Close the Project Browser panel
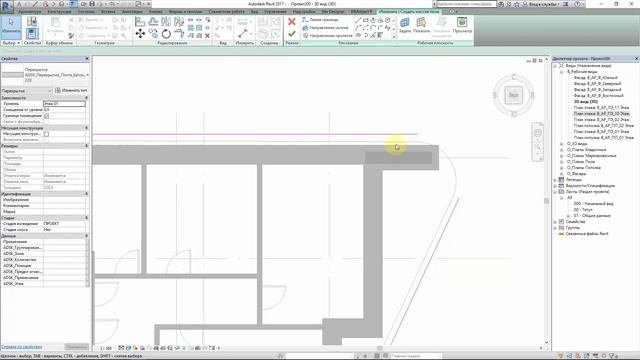640x360 pixels. pyautogui.click(x=636, y=59)
